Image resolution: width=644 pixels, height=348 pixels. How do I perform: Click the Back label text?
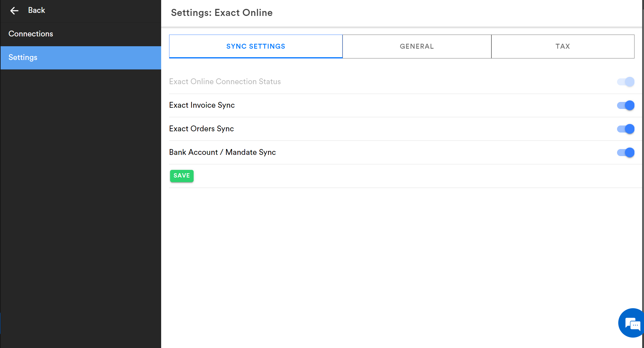36,10
